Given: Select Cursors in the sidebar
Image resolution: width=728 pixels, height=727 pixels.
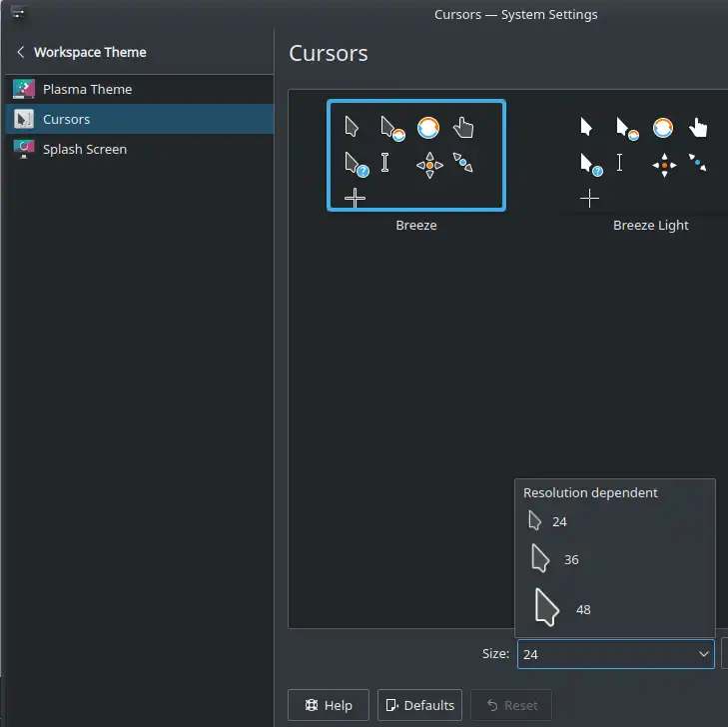Looking at the screenshot, I should [x=139, y=119].
